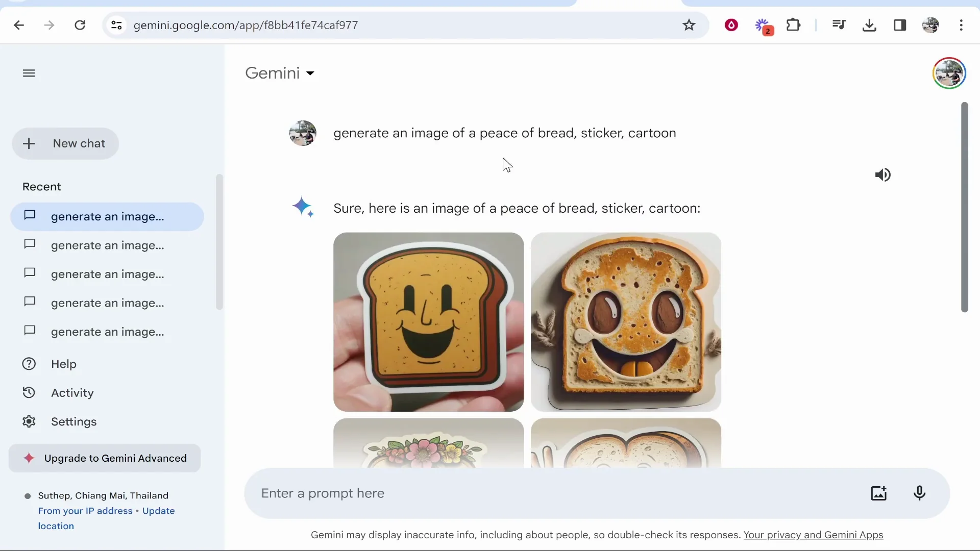
Task: Open Chrome's three-dot menu
Action: click(962, 25)
